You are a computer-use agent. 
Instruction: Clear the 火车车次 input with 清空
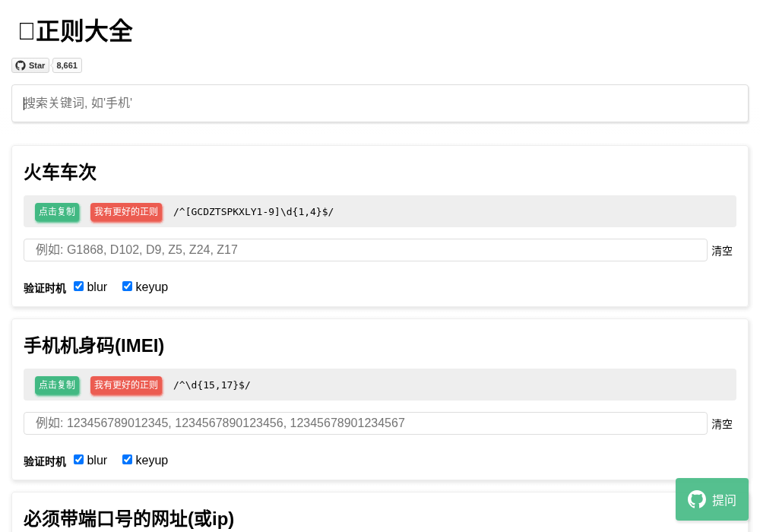click(x=722, y=251)
